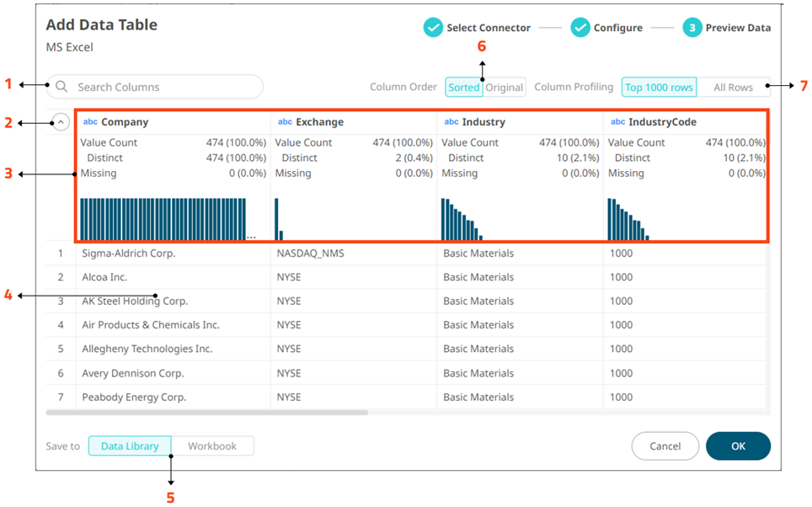The width and height of the screenshot is (812, 507).
Task: Click the Configure step checkmark icon
Action: 580,28
